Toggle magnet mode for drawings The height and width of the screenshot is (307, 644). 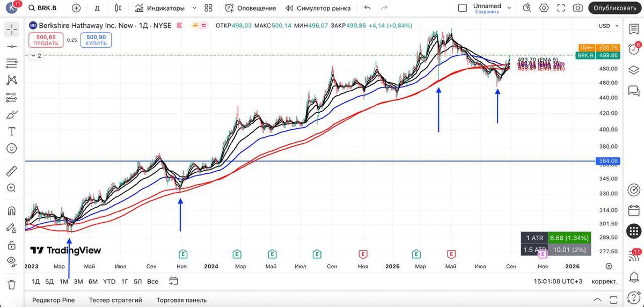(12, 210)
